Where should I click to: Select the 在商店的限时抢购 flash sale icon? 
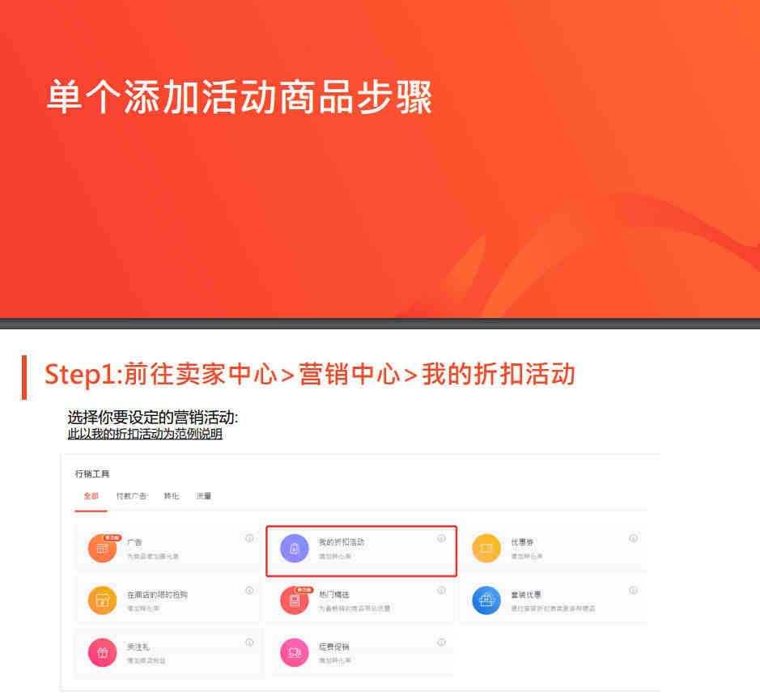[102, 600]
